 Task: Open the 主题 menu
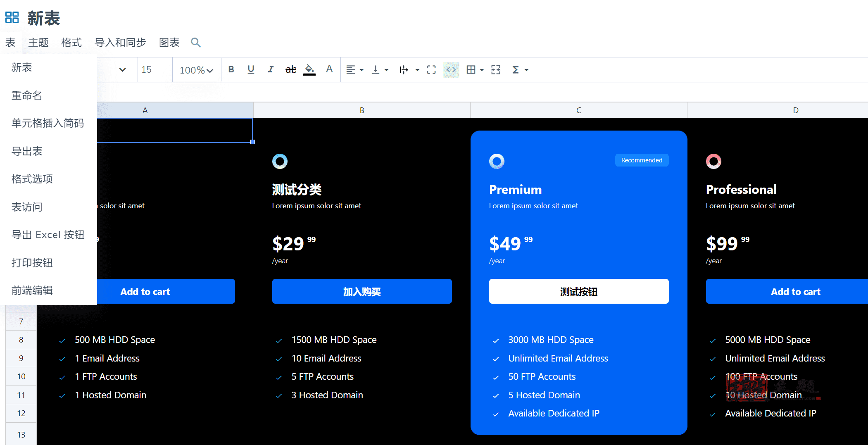tap(38, 43)
